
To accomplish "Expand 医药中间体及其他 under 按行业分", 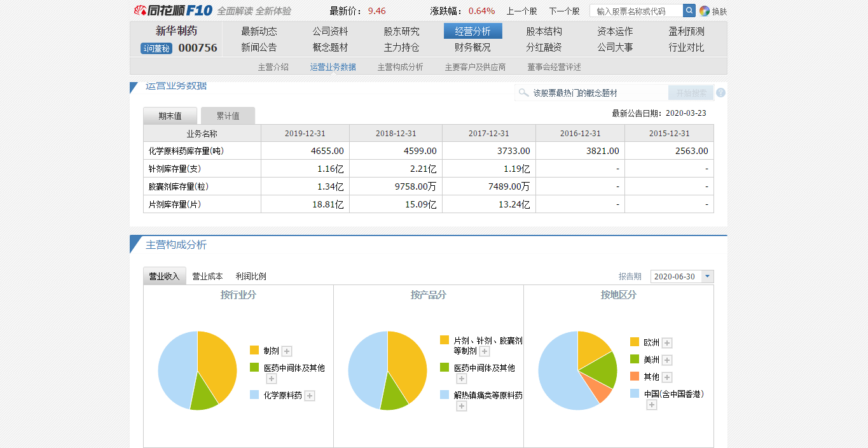I will (271, 379).
